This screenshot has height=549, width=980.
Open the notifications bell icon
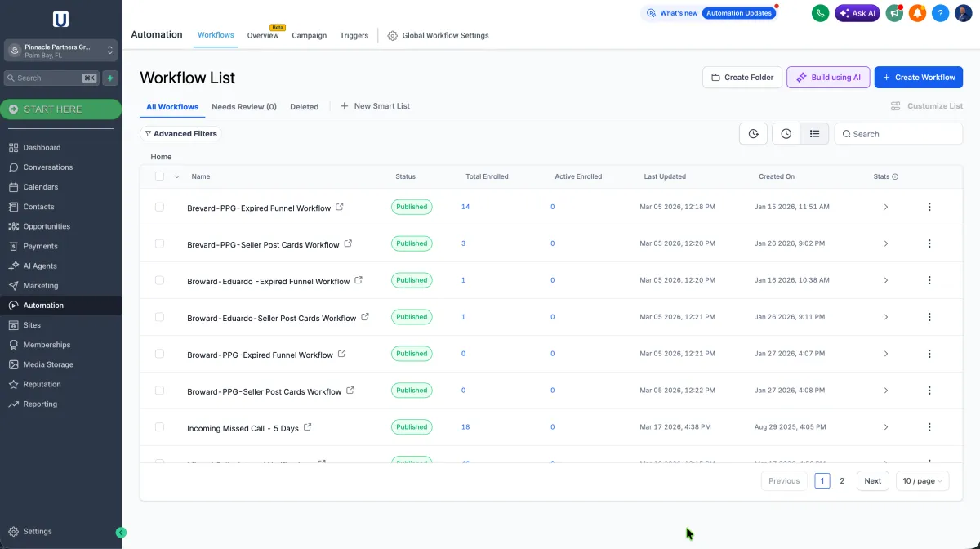(917, 13)
